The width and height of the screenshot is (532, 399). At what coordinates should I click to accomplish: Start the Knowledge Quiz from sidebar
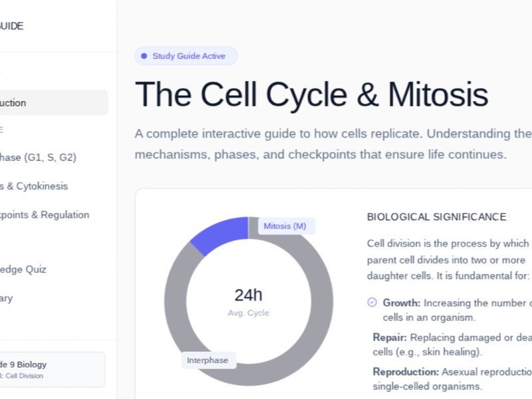[24, 269]
